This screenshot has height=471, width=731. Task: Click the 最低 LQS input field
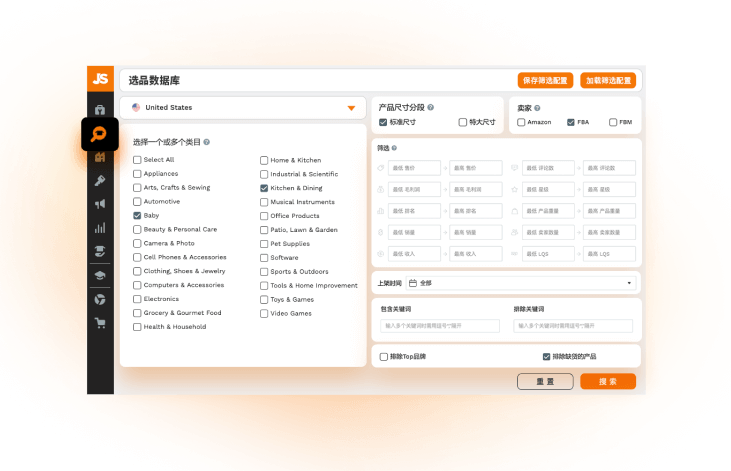(548, 254)
